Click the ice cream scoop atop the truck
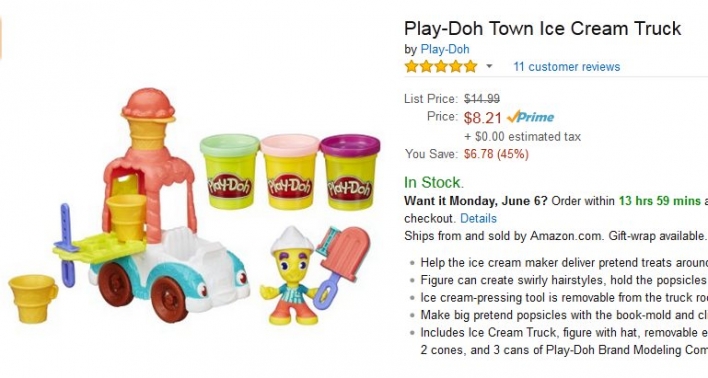Screen dimensions: 708x378 pos(148,105)
